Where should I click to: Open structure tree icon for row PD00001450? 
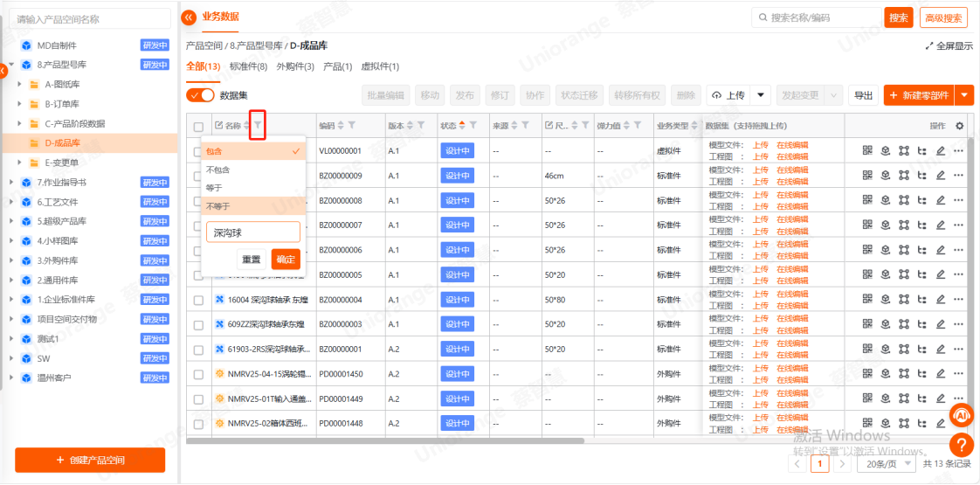921,374
